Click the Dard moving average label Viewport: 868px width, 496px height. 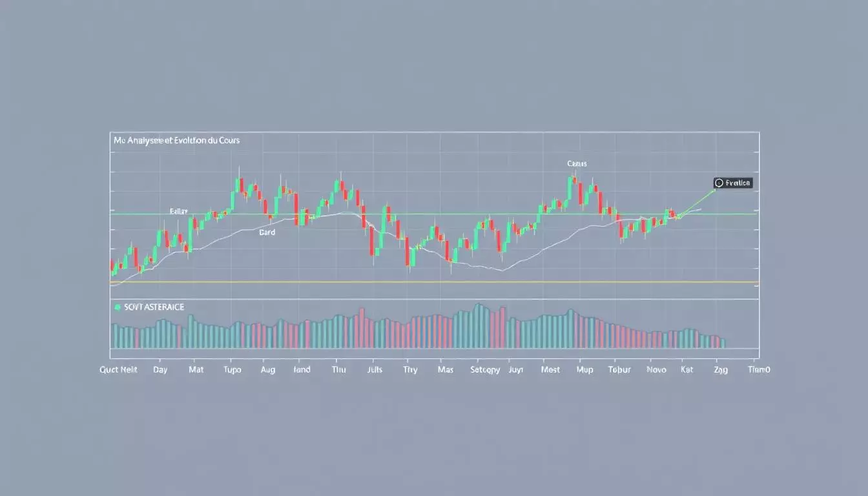click(267, 232)
